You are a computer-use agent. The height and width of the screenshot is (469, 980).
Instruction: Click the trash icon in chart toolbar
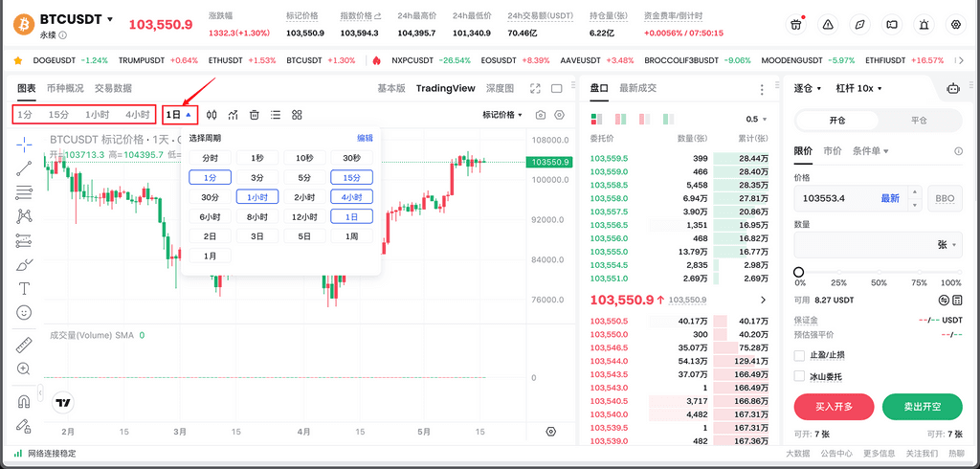point(255,115)
